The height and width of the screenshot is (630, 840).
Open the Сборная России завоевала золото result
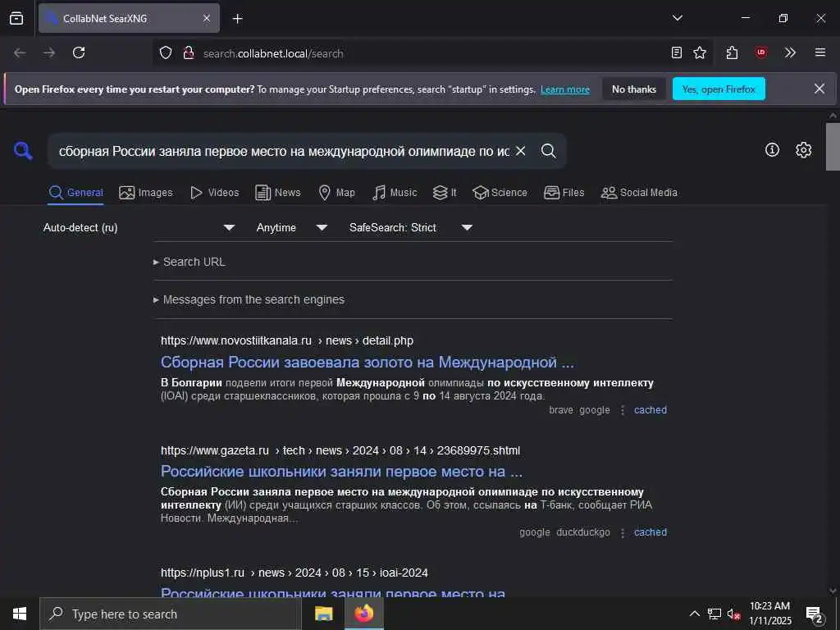tap(367, 363)
